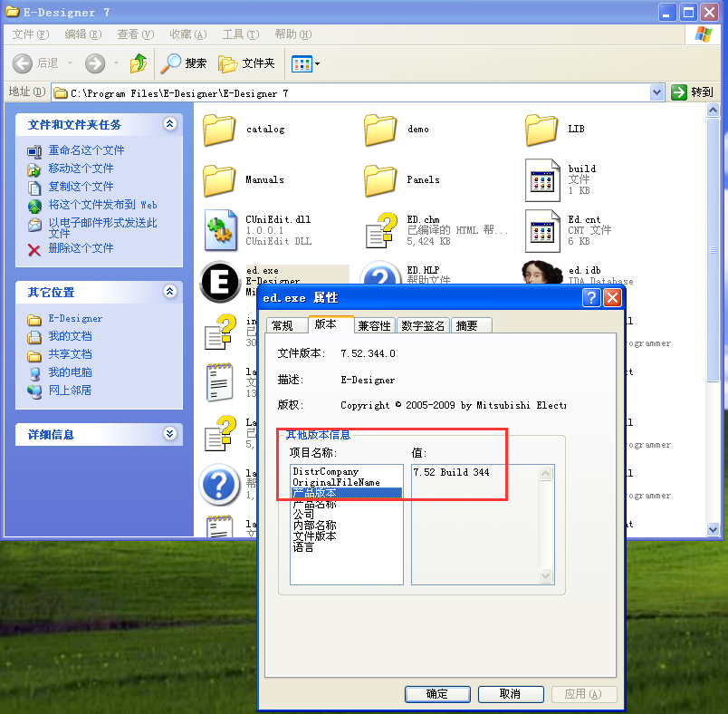
Task: Expand the 详细信息 details panel
Action: (169, 434)
